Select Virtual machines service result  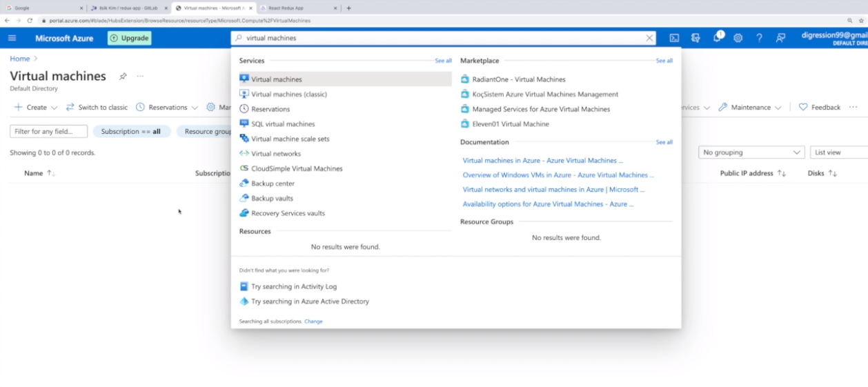click(345, 79)
